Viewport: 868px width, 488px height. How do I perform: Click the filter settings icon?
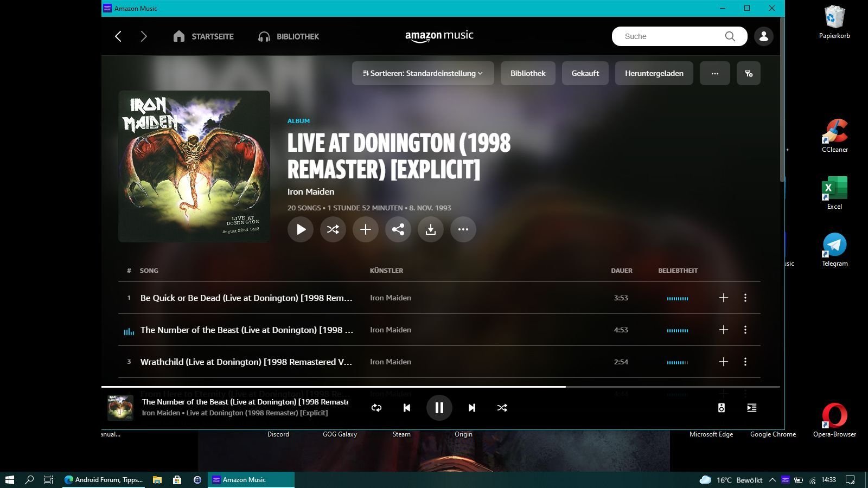click(749, 73)
